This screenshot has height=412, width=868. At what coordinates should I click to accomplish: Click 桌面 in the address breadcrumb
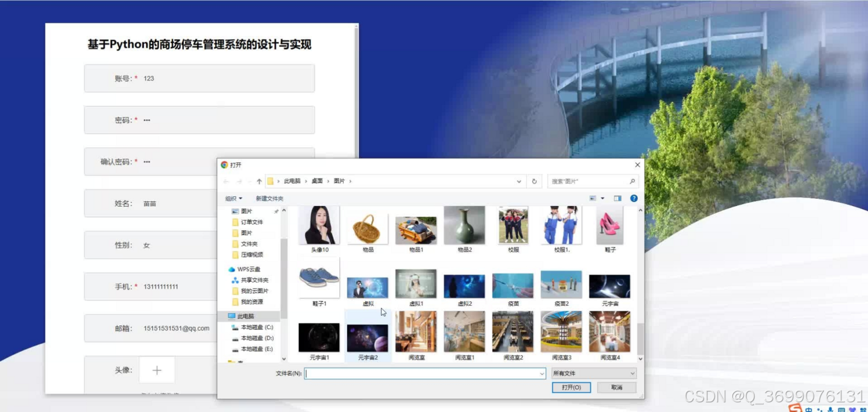pos(317,181)
